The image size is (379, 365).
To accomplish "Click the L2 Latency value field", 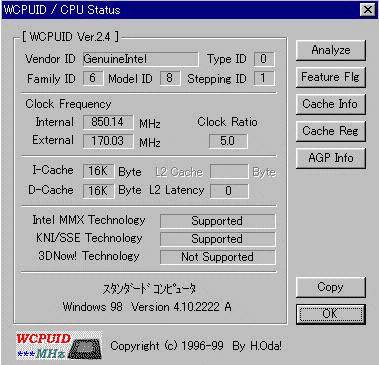I will (x=229, y=191).
